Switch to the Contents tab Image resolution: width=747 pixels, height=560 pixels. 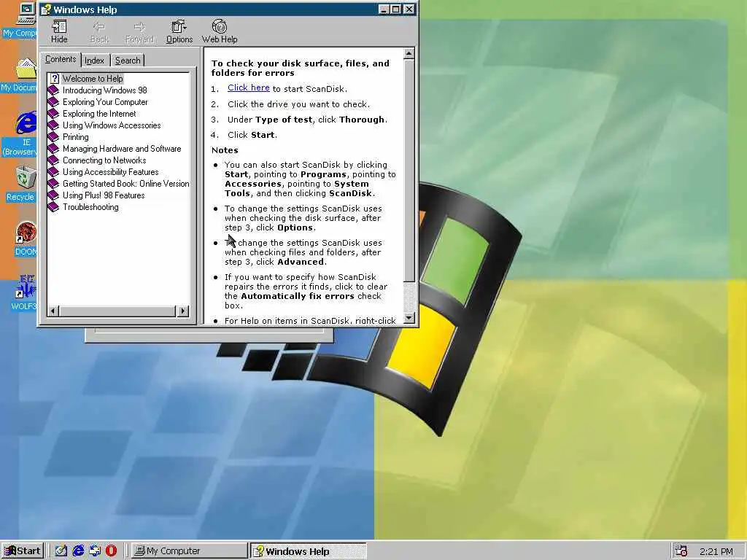pos(61,60)
